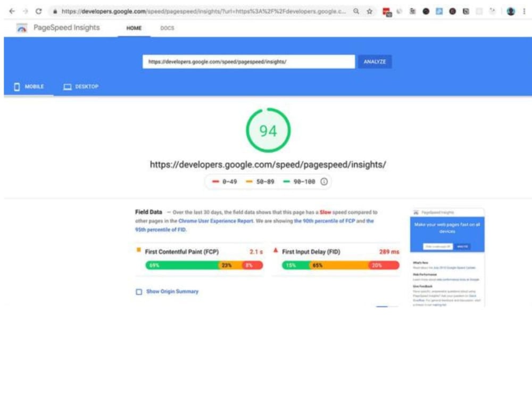Click the analyzed URL heading under the score
Image resolution: width=532 pixels, height=399 pixels.
pos(268,164)
